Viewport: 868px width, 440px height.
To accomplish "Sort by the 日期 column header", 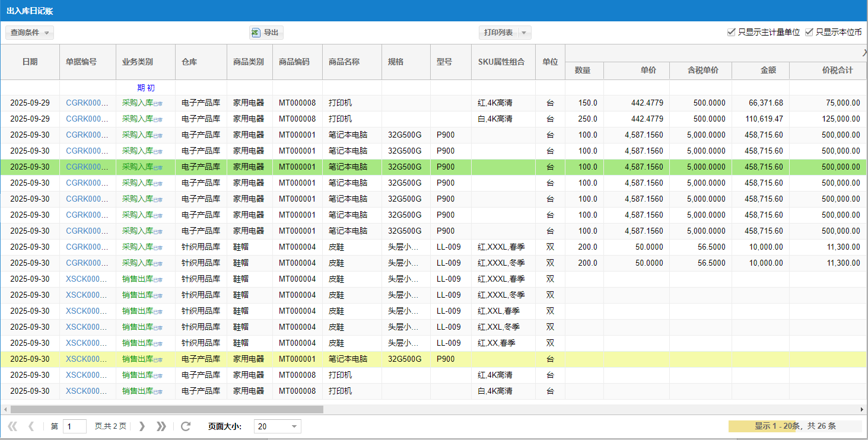I will [30, 62].
